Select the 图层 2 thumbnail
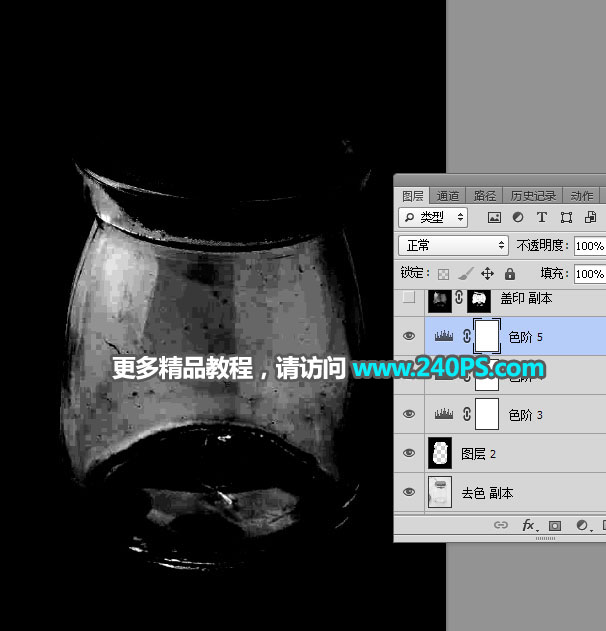Viewport: 606px width, 631px height. pos(440,453)
